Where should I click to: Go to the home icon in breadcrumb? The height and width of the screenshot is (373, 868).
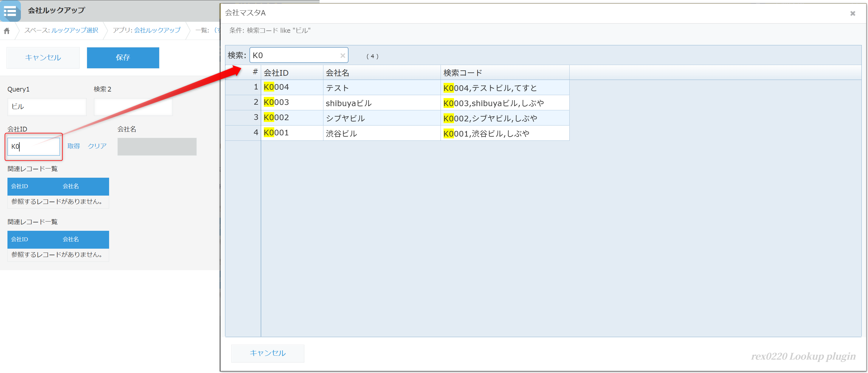7,31
